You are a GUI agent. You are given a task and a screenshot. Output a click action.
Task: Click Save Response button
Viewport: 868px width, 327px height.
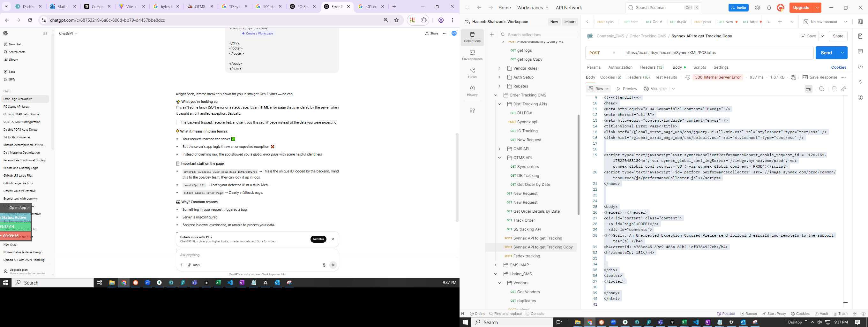pyautogui.click(x=819, y=77)
